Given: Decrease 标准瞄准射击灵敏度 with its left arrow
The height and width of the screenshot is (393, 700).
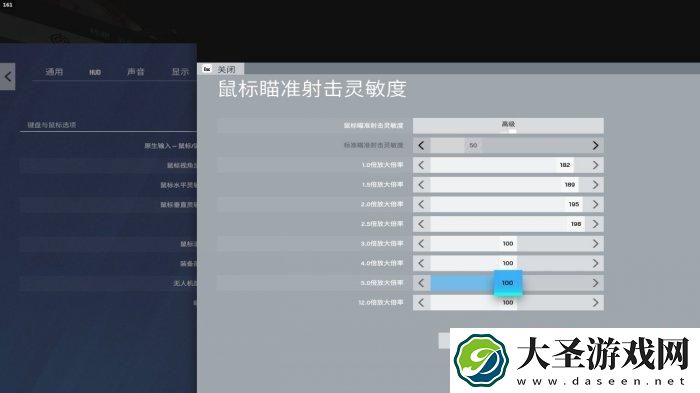Looking at the screenshot, I should 421,145.
